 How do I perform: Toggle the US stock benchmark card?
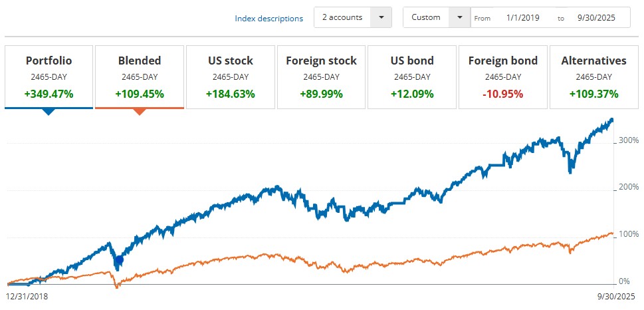pyautogui.click(x=231, y=76)
